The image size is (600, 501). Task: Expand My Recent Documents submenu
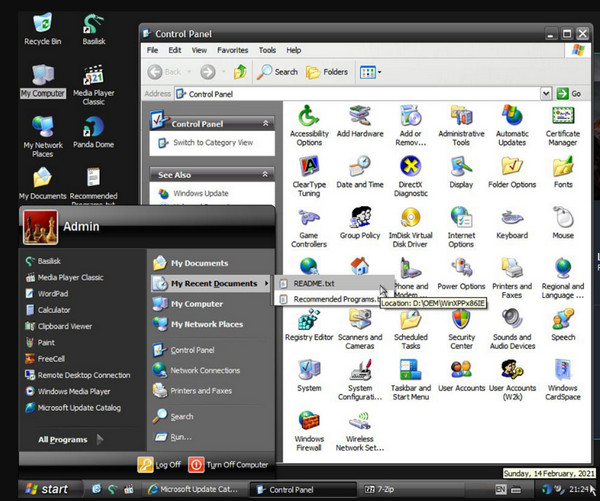click(211, 284)
